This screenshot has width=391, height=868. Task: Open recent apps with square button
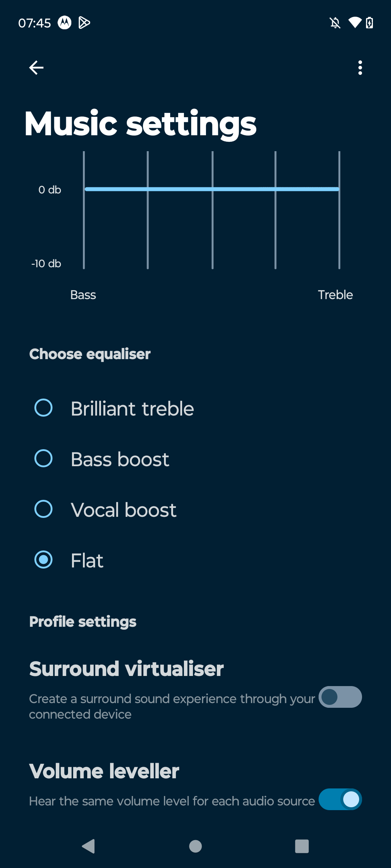pyautogui.click(x=302, y=846)
